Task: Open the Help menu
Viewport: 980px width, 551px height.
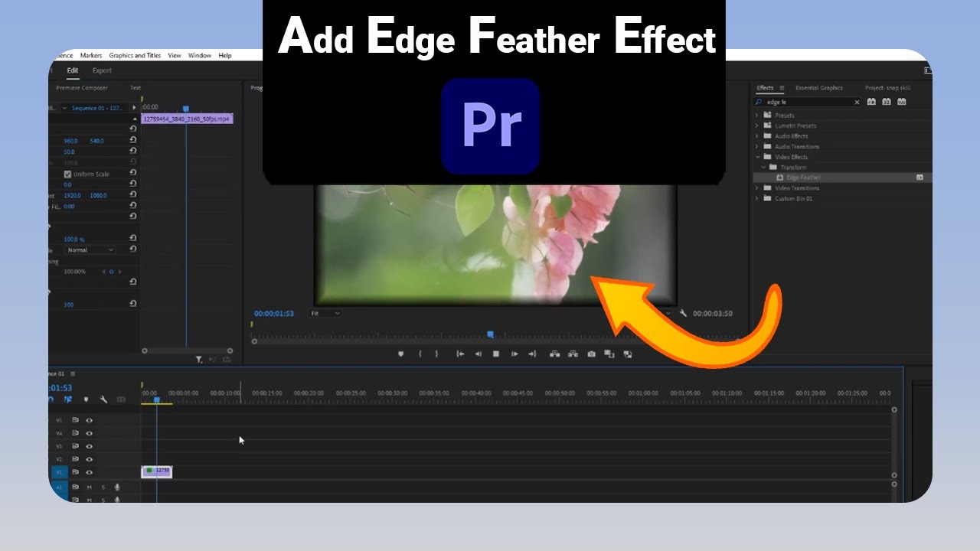Action: pos(225,55)
